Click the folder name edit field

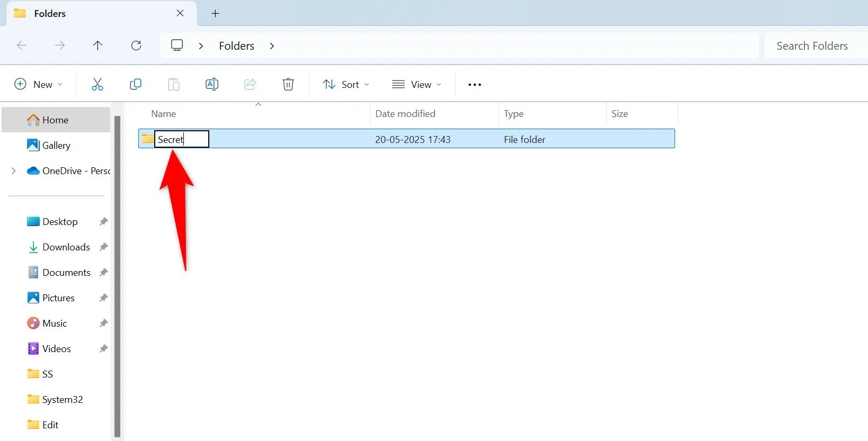point(182,140)
